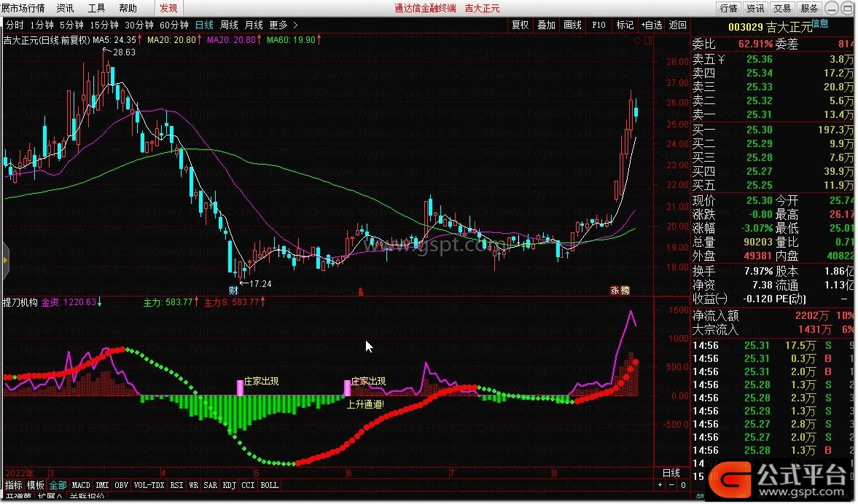The width and height of the screenshot is (858, 504).
Task: Switch to 60分钟 period
Action: [x=174, y=25]
